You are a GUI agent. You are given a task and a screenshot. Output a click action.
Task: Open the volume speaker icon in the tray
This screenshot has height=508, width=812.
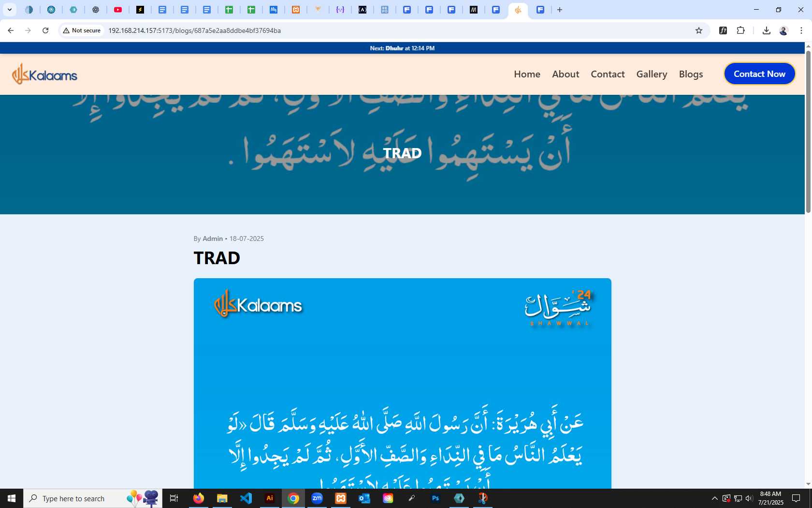click(749, 498)
